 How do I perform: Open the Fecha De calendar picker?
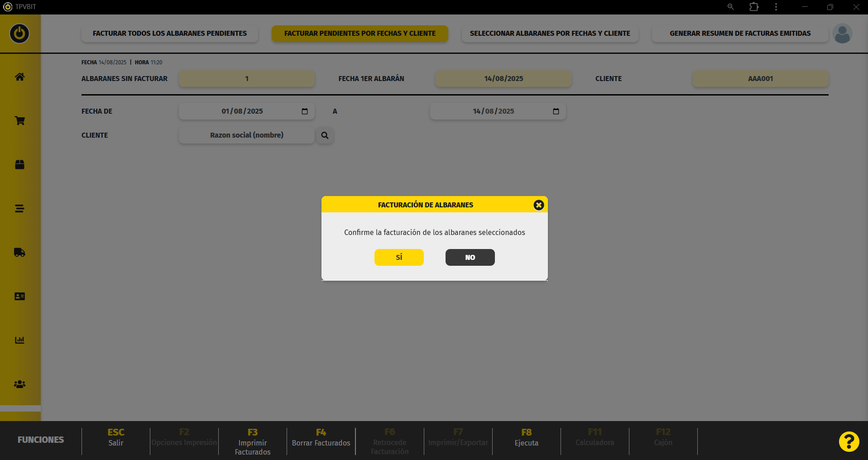(x=305, y=111)
